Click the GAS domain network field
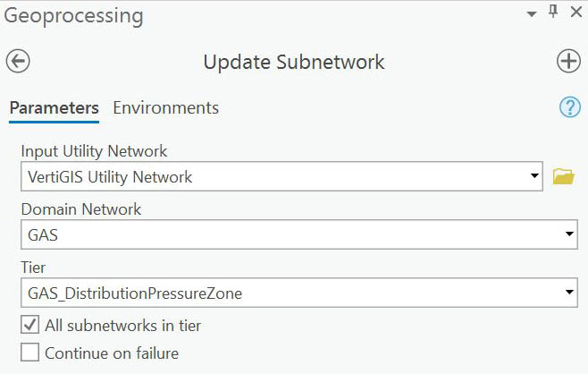The width and height of the screenshot is (588, 374). [286, 234]
